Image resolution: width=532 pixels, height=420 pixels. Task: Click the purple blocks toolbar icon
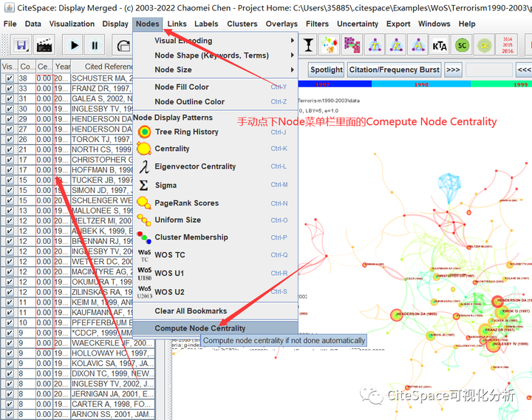point(352,45)
